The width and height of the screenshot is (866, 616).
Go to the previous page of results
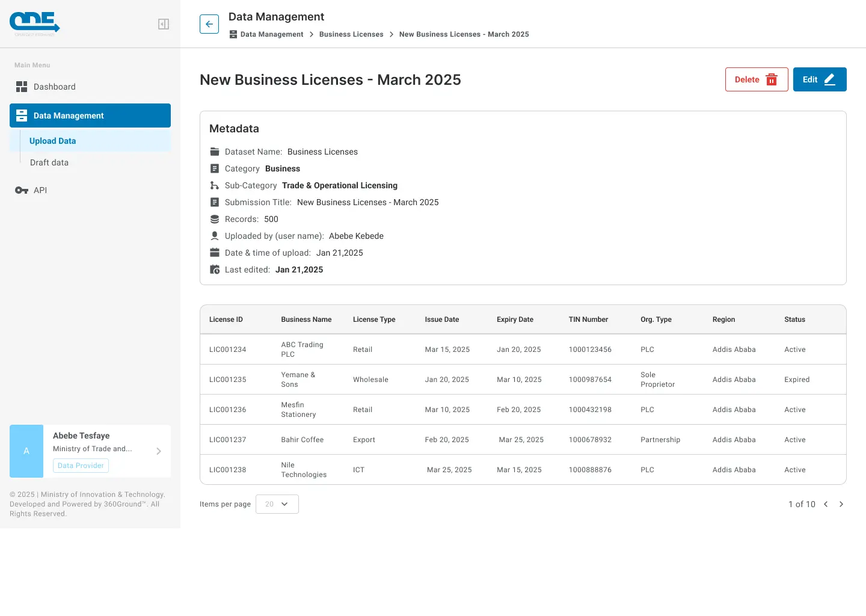(x=826, y=504)
